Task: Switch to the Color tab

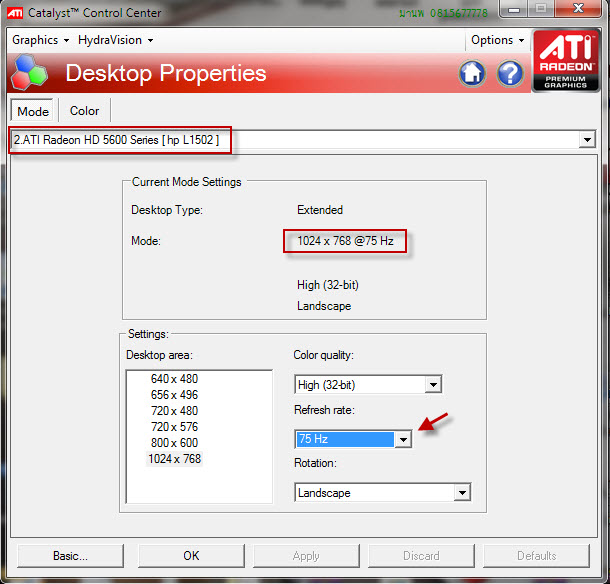Action: (x=84, y=111)
